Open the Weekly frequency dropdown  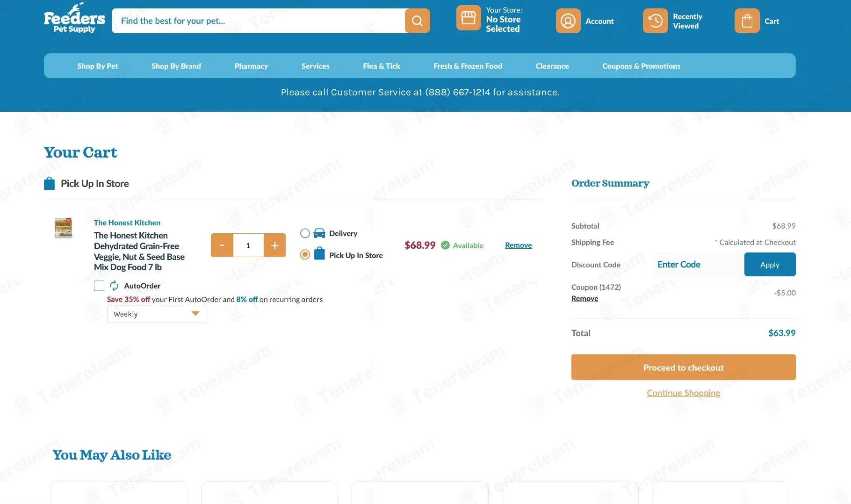[156, 314]
